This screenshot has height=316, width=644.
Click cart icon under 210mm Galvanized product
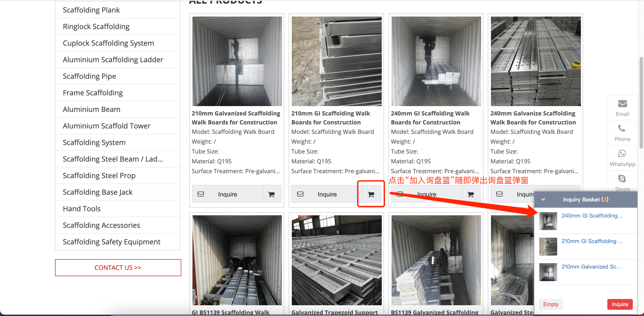pos(271,194)
